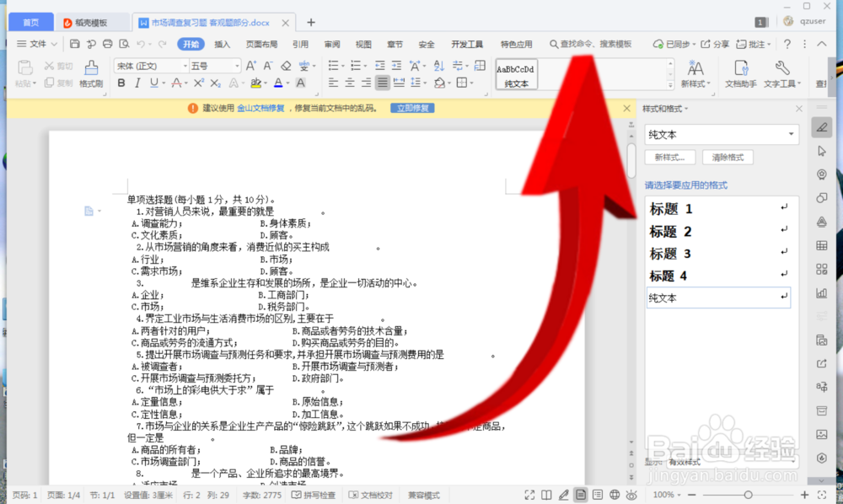Click the Print icon
Screen dimensions: 843x504
tap(108, 43)
